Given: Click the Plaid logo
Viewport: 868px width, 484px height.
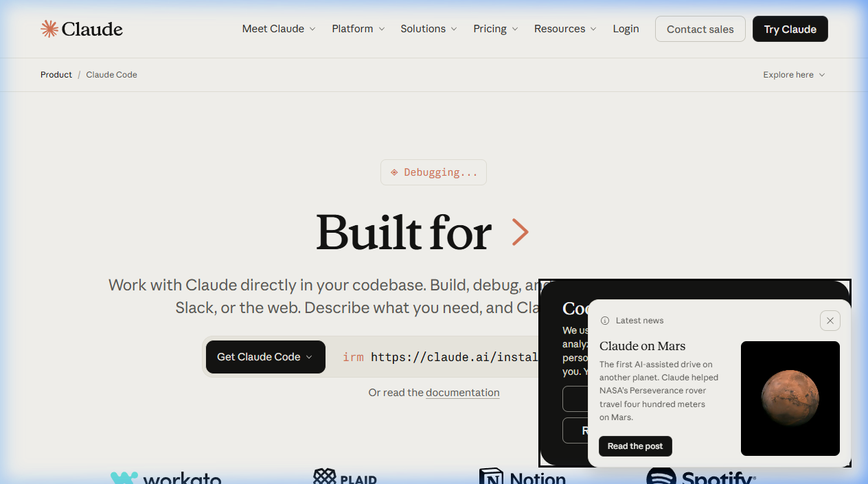Looking at the screenshot, I should pyautogui.click(x=345, y=476).
